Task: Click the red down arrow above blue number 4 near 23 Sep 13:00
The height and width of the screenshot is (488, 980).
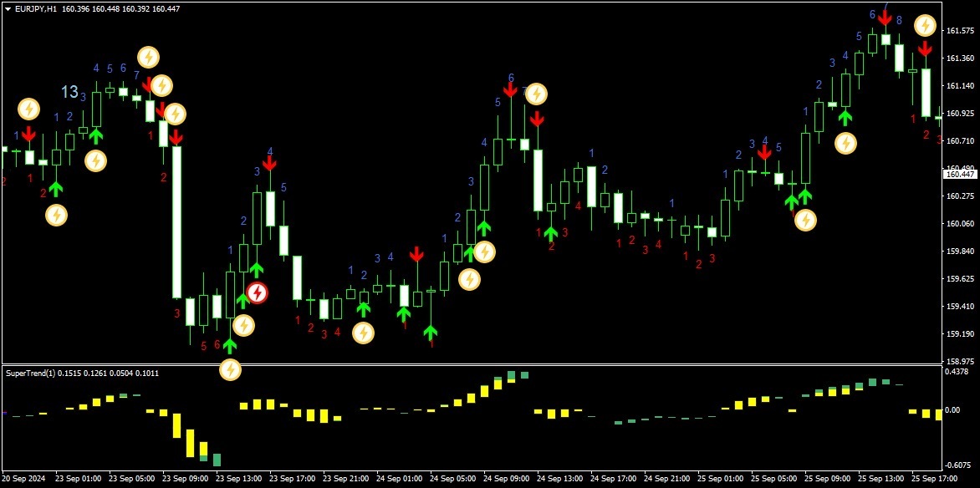Action: click(269, 163)
